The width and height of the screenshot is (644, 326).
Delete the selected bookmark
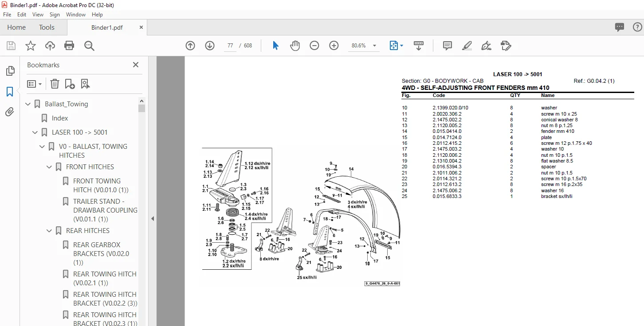click(55, 84)
